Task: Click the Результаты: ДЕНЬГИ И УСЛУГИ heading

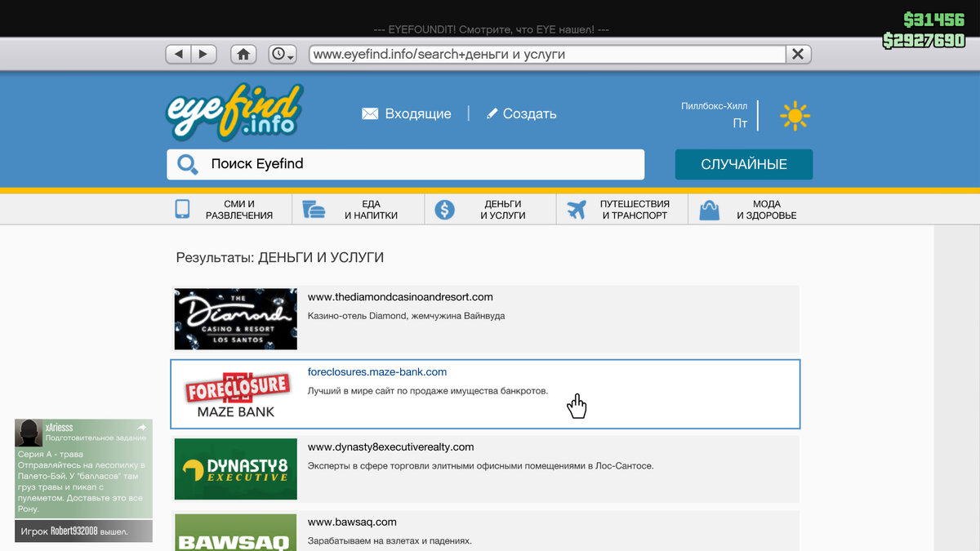Action: pos(280,258)
